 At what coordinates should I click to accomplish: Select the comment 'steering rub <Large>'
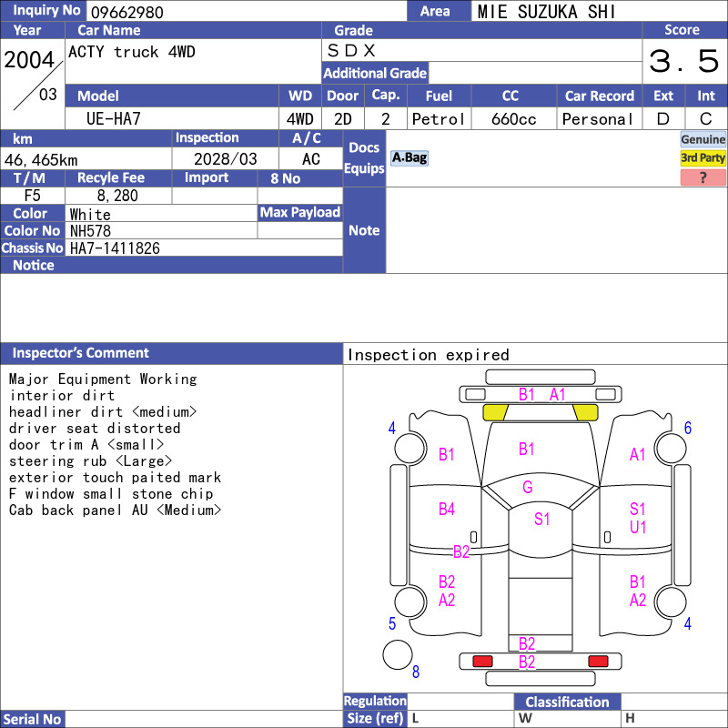click(90, 461)
